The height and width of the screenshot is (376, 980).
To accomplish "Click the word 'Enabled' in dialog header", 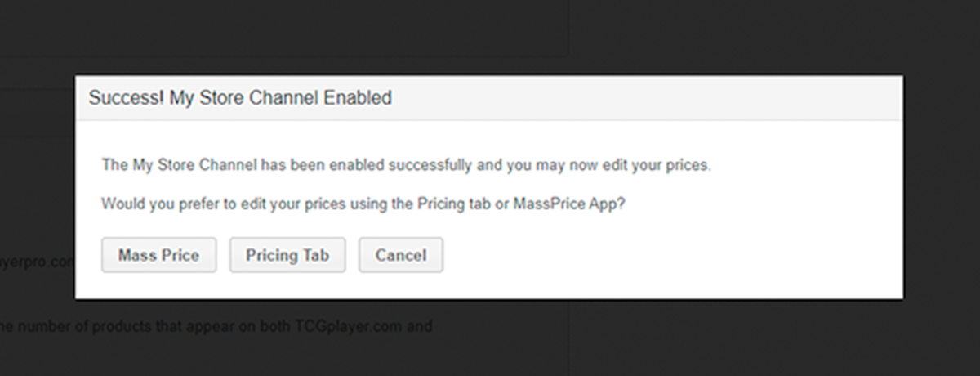I will [x=358, y=98].
